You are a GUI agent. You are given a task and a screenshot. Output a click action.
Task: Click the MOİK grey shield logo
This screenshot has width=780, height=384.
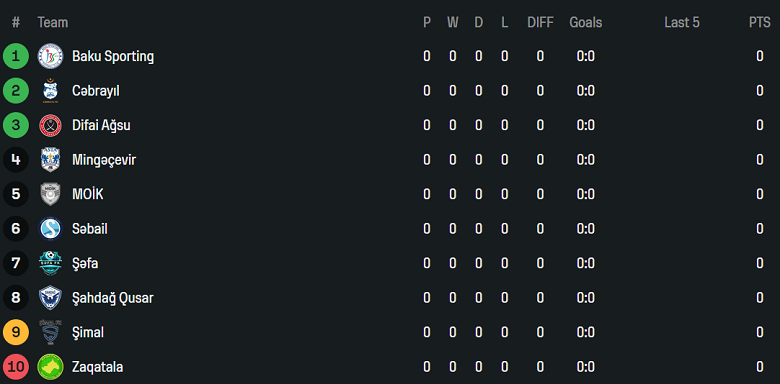[x=51, y=194]
